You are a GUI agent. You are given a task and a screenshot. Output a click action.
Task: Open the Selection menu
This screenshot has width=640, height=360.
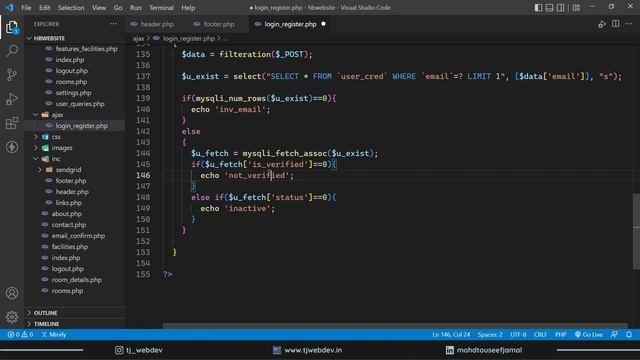71,8
